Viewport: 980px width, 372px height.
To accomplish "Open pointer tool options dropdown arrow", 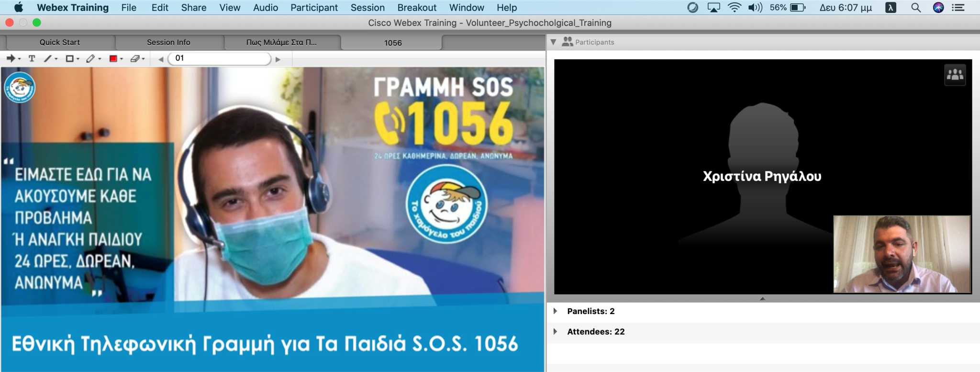I will [x=19, y=59].
